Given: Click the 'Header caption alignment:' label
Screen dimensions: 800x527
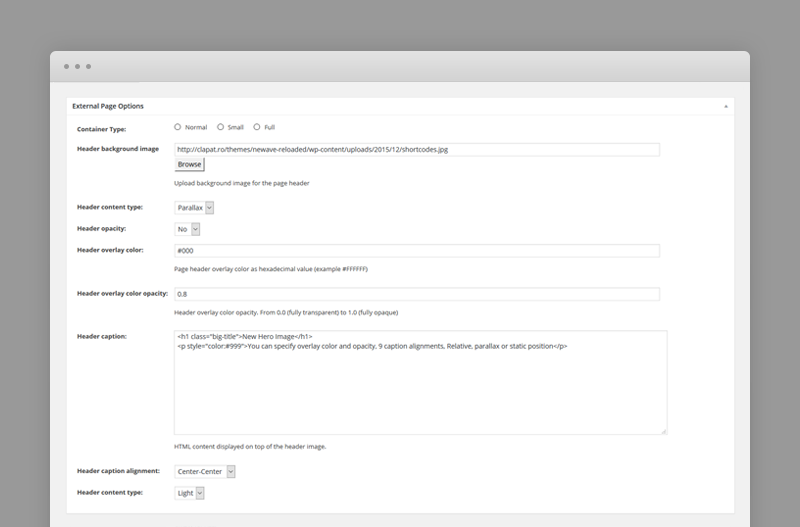Looking at the screenshot, I should pyautogui.click(x=118, y=471).
